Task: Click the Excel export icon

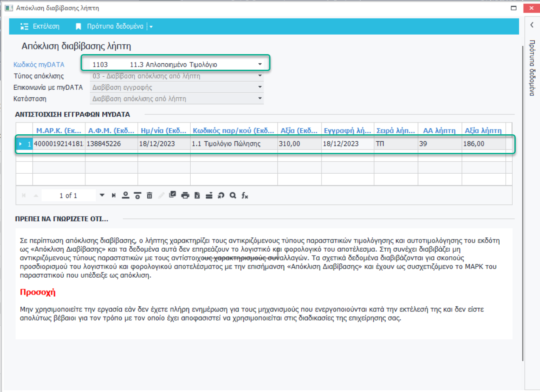Action: click(x=197, y=196)
